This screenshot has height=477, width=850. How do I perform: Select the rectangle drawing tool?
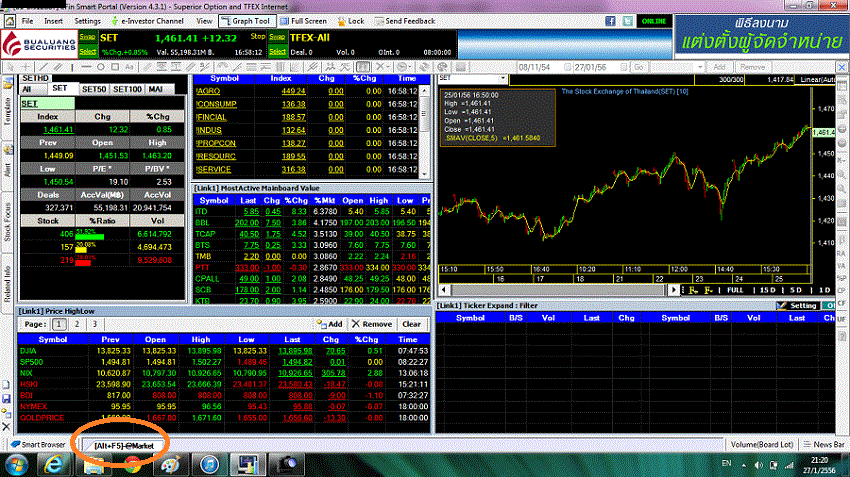coord(115,67)
